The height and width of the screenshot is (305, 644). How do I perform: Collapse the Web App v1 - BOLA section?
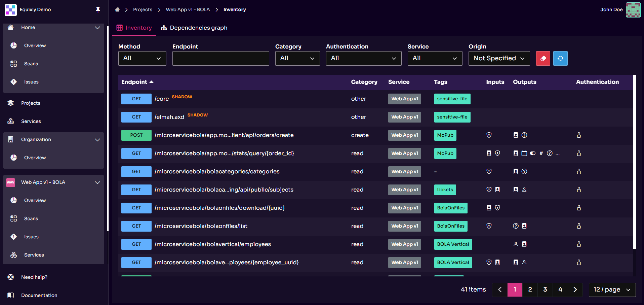click(x=97, y=182)
